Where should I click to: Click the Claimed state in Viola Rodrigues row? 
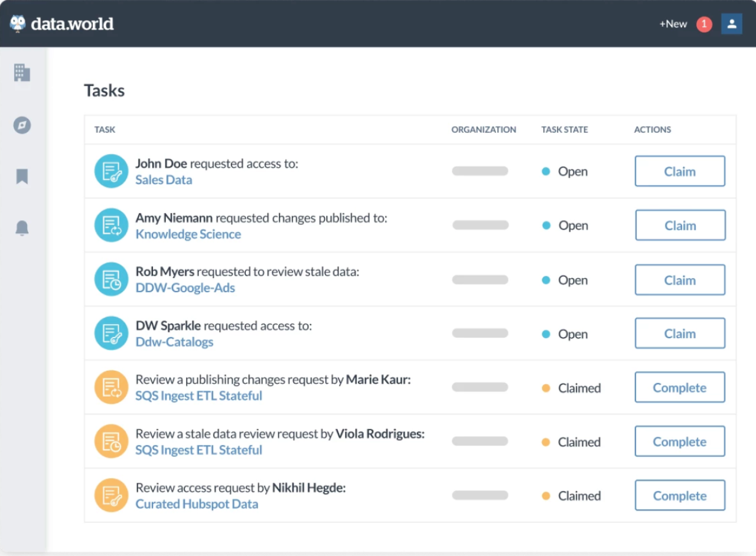tap(572, 442)
